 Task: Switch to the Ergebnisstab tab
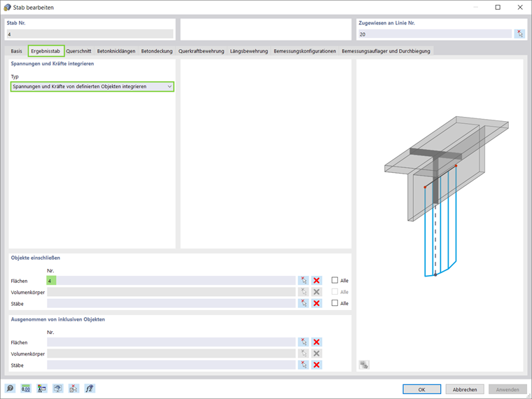tap(45, 51)
